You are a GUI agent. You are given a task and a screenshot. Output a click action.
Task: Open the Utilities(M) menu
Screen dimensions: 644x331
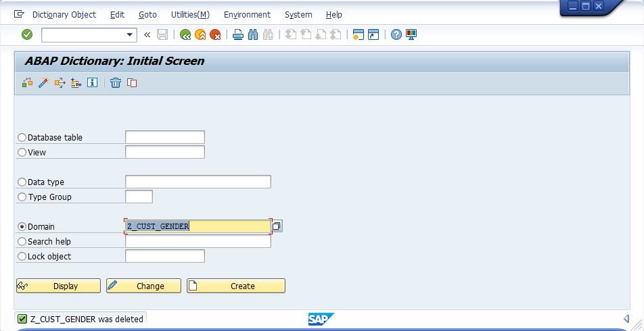click(x=190, y=15)
